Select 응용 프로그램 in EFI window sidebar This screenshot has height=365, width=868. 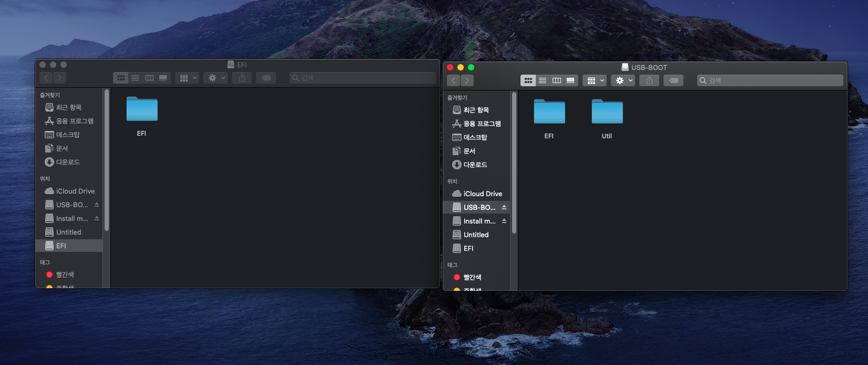point(69,121)
